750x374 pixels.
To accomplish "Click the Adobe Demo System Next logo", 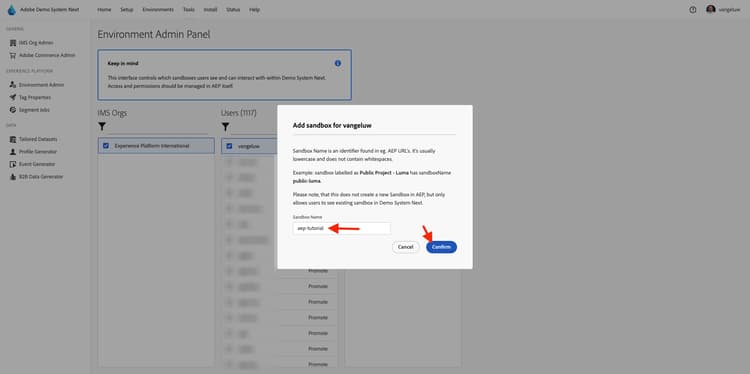I will [11, 10].
